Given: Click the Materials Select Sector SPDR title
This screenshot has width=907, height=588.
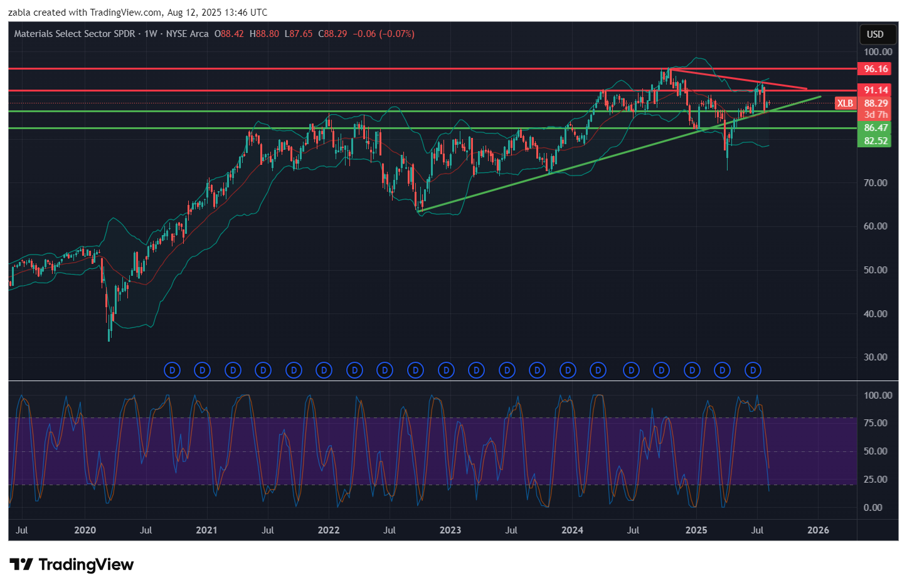Looking at the screenshot, I should pyautogui.click(x=75, y=34).
